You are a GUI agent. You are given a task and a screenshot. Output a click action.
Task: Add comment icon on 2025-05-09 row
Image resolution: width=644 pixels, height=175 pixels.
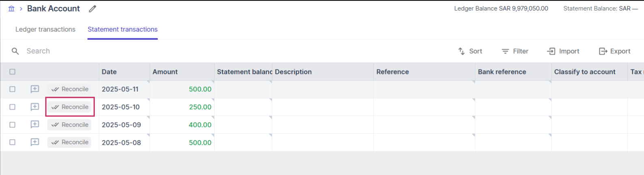35,125
